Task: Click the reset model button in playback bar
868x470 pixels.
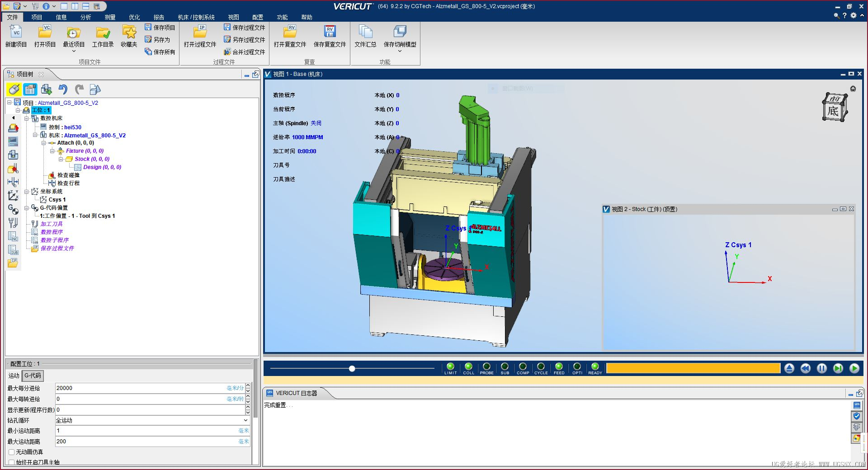Action: coord(789,368)
